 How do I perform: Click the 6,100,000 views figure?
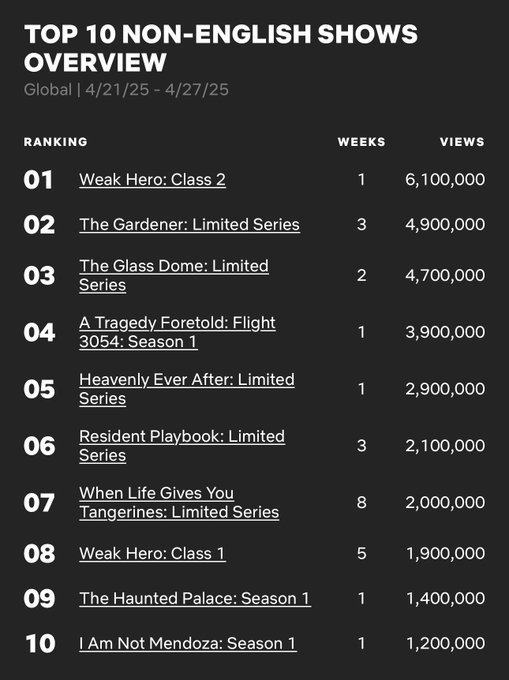click(445, 180)
